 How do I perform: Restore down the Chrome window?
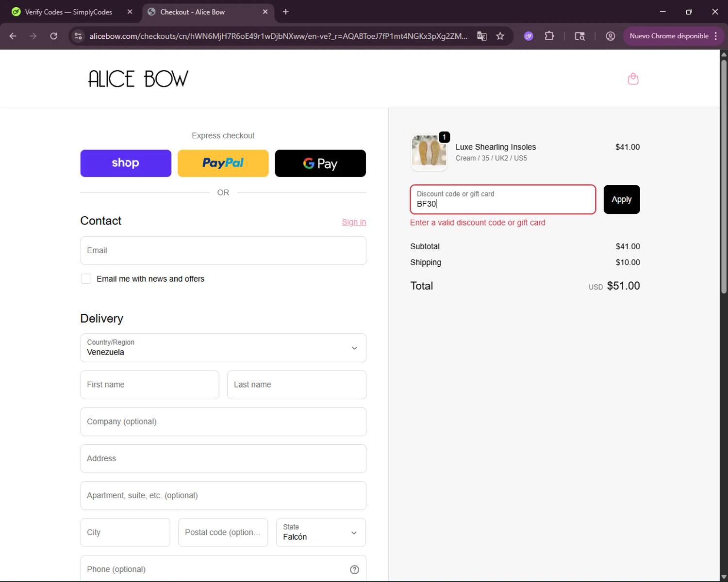click(x=689, y=12)
